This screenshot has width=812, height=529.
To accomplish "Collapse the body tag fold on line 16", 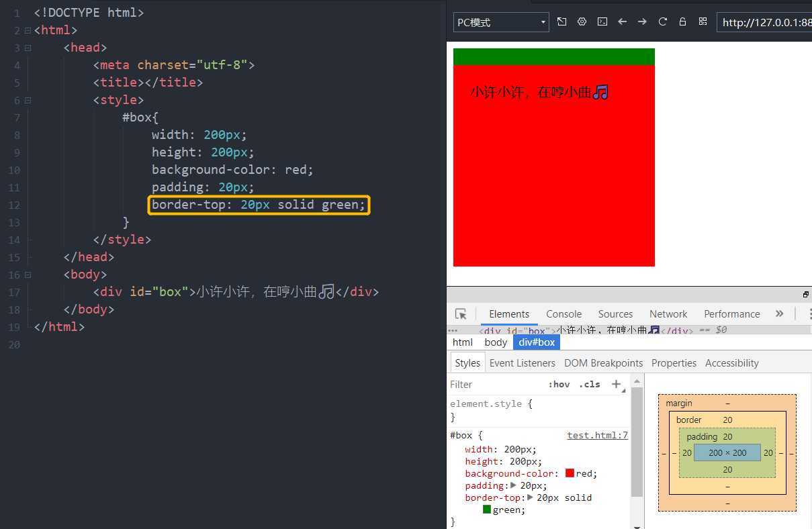I will (x=28, y=275).
